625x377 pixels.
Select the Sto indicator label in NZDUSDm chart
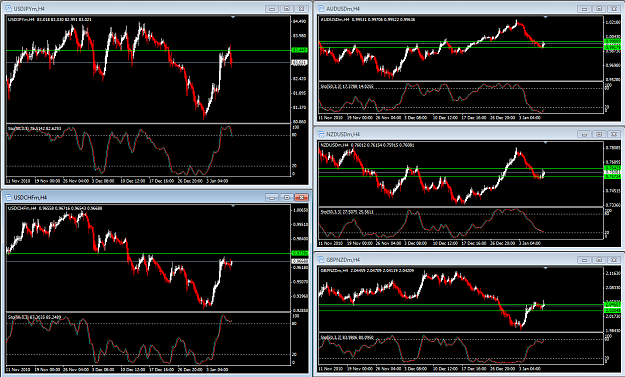(x=347, y=212)
